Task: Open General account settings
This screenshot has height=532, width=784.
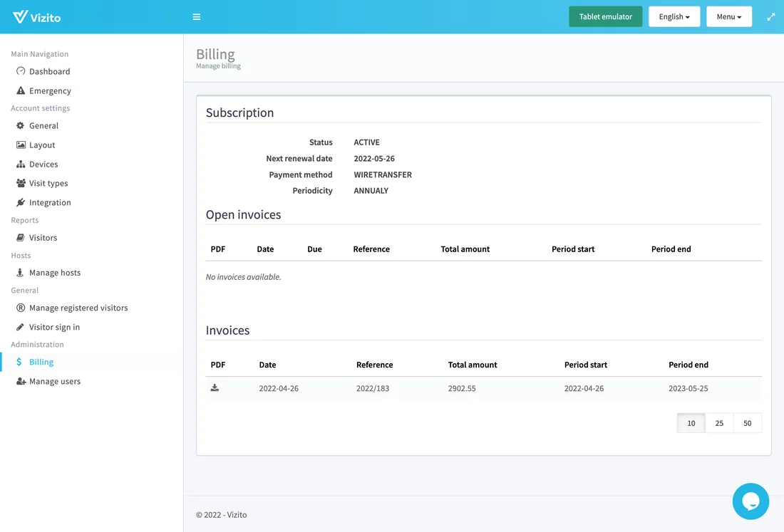Action: click(x=44, y=125)
